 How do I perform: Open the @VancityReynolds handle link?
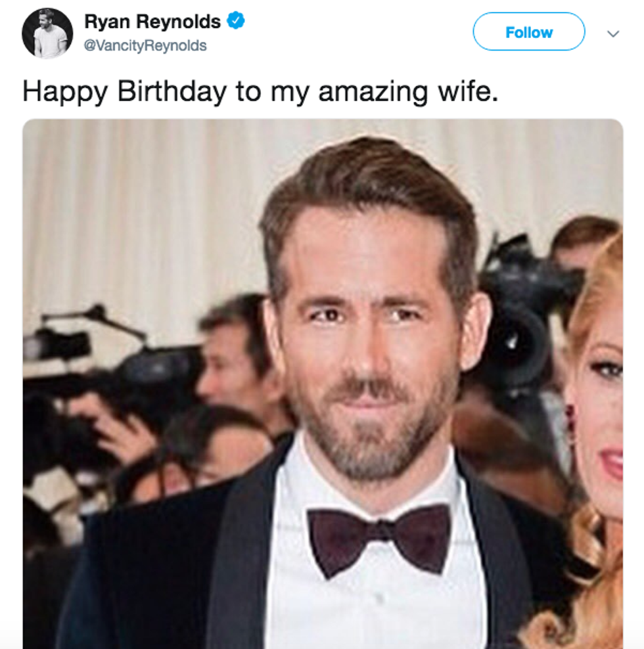point(145,46)
